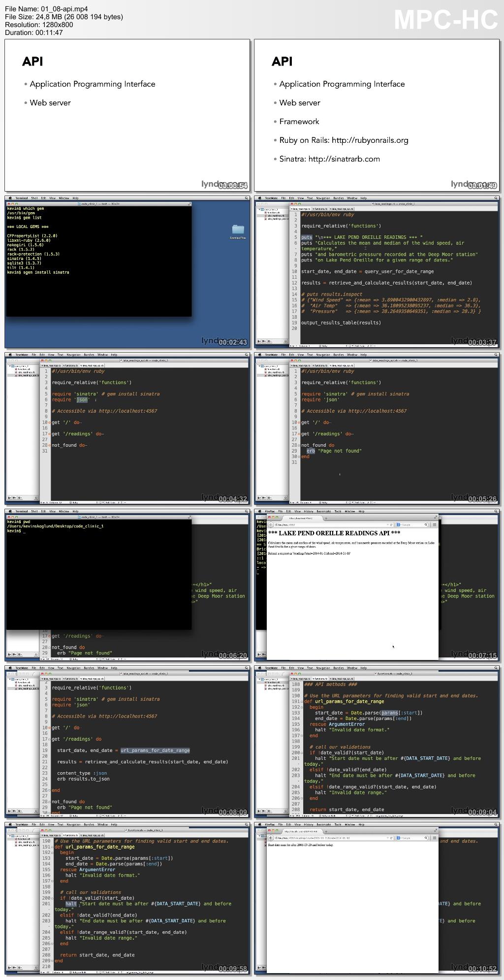504x980 pixels.
Task: Open the frame stamped 00:06:20
Action: (127, 585)
